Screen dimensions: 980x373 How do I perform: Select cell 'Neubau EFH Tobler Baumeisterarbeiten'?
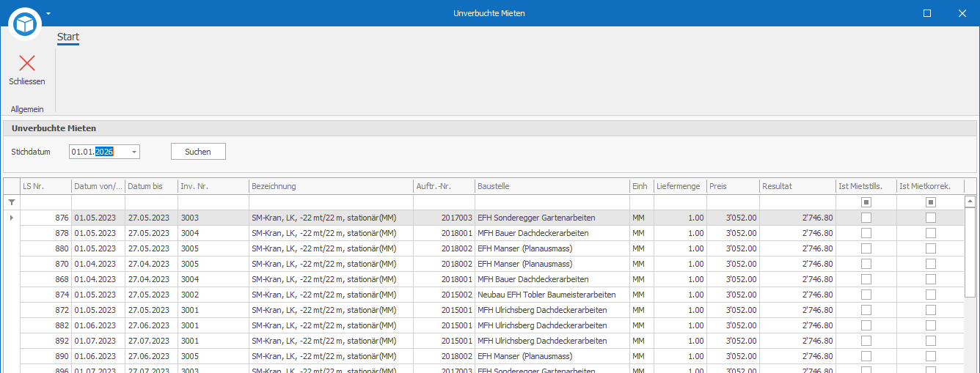552,295
